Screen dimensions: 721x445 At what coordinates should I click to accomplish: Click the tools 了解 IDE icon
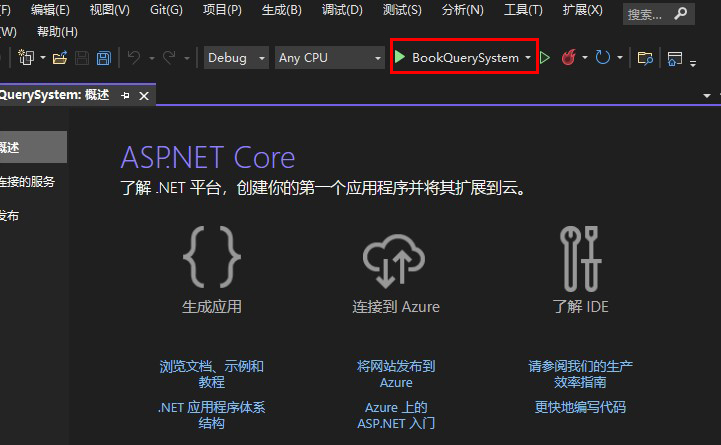[580, 259]
